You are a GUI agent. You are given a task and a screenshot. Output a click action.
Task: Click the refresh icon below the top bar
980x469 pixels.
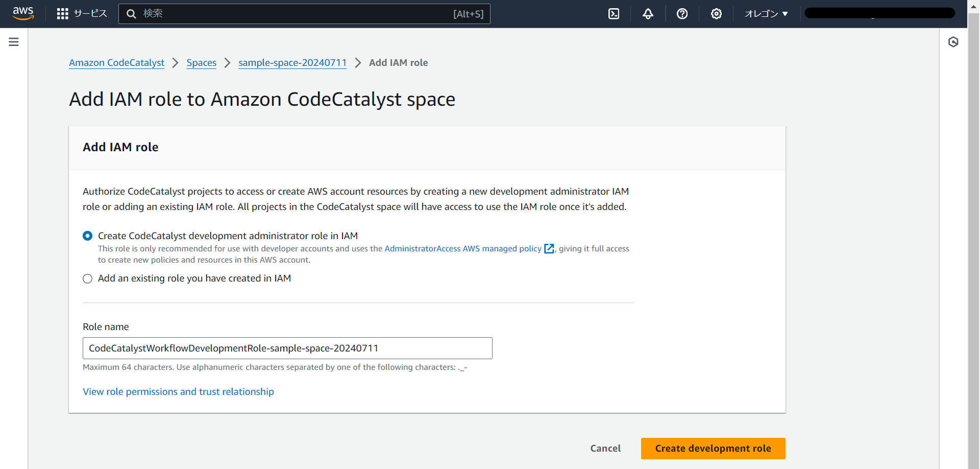(954, 42)
